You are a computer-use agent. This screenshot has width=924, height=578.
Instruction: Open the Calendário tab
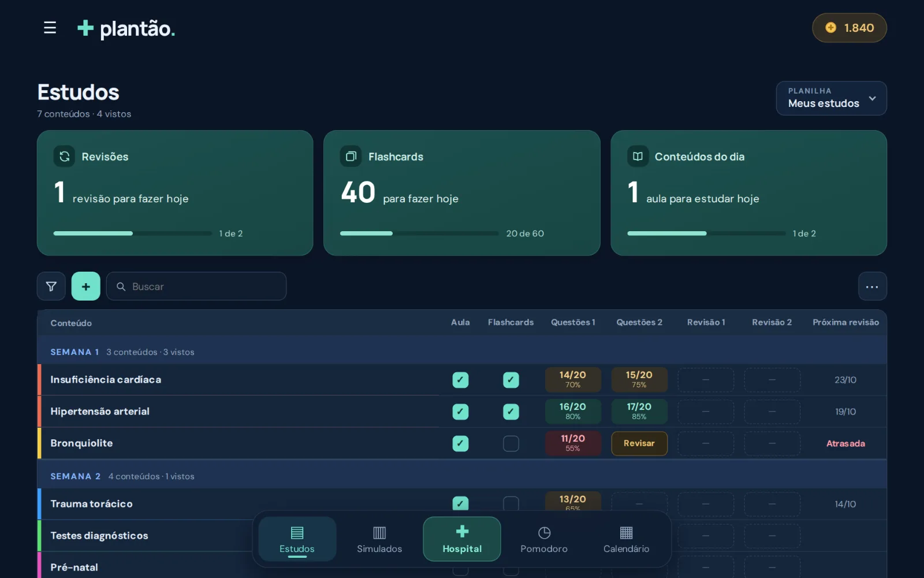pos(627,539)
